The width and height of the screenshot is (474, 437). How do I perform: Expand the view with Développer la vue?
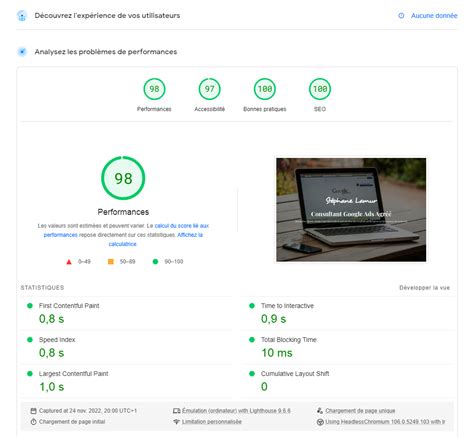pyautogui.click(x=424, y=288)
